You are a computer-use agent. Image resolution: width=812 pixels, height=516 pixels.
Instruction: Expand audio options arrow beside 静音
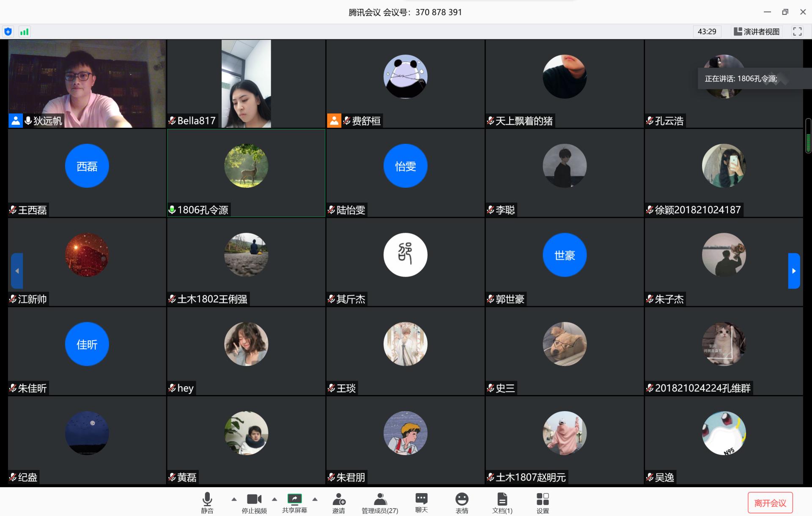click(x=234, y=499)
